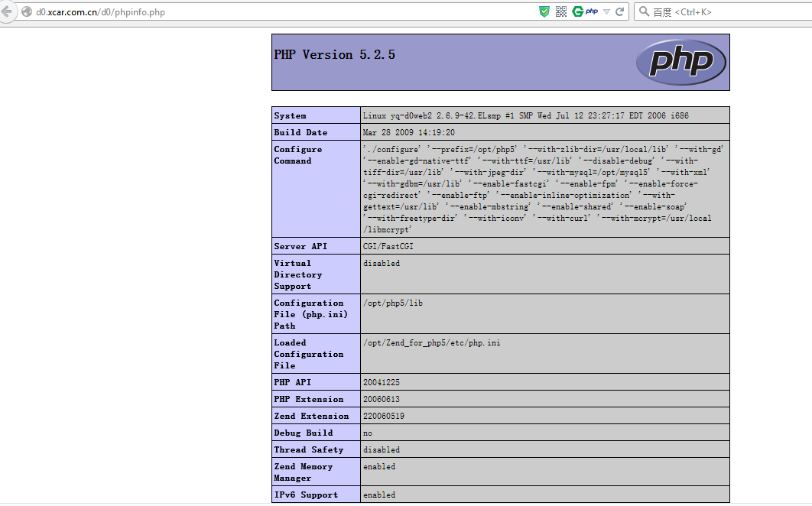
Task: Click the URL d0.xcar.com.cn/d0/phpinfo.php
Action: tap(100, 12)
